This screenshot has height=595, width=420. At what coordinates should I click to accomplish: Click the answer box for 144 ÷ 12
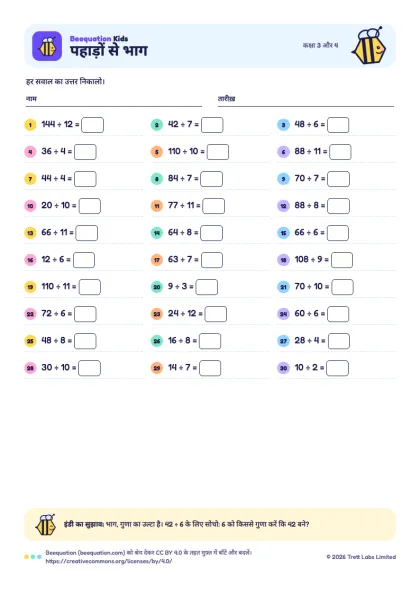coord(93,125)
